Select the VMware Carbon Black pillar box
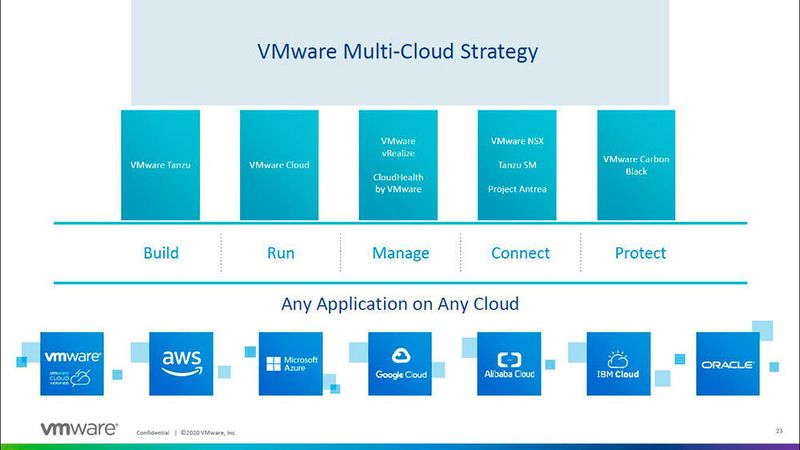 coord(636,165)
